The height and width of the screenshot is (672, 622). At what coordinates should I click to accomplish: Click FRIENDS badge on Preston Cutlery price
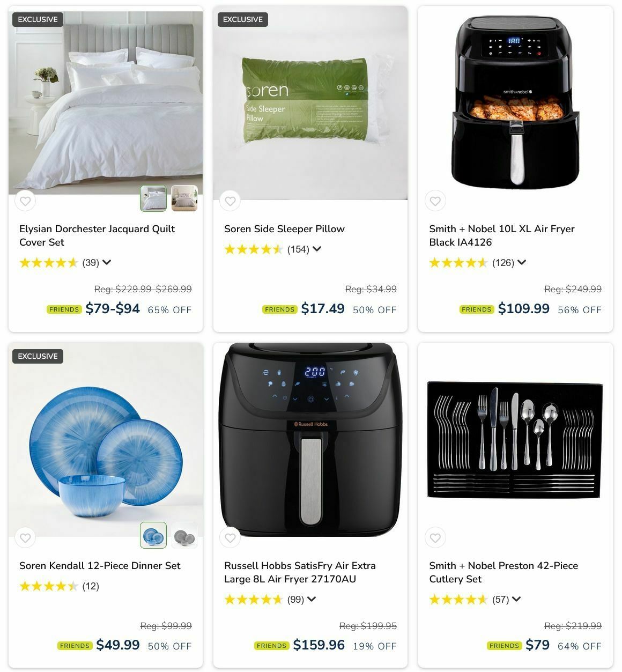click(x=504, y=646)
